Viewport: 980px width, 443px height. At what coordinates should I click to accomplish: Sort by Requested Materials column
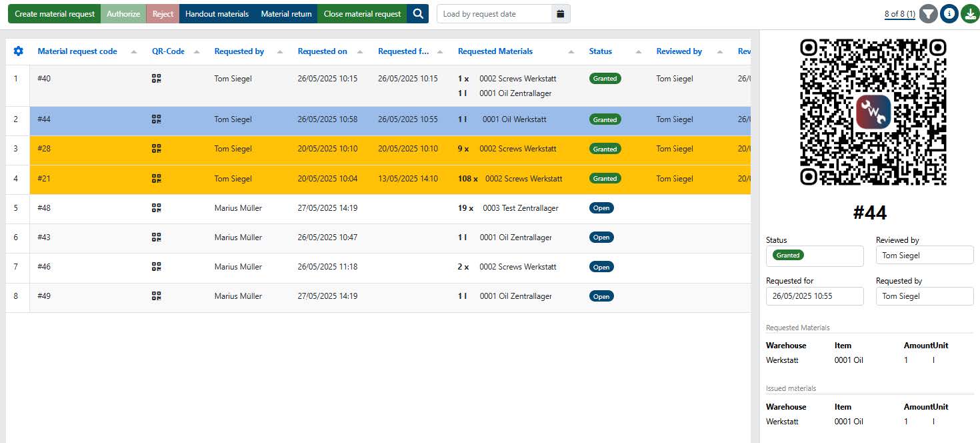495,51
